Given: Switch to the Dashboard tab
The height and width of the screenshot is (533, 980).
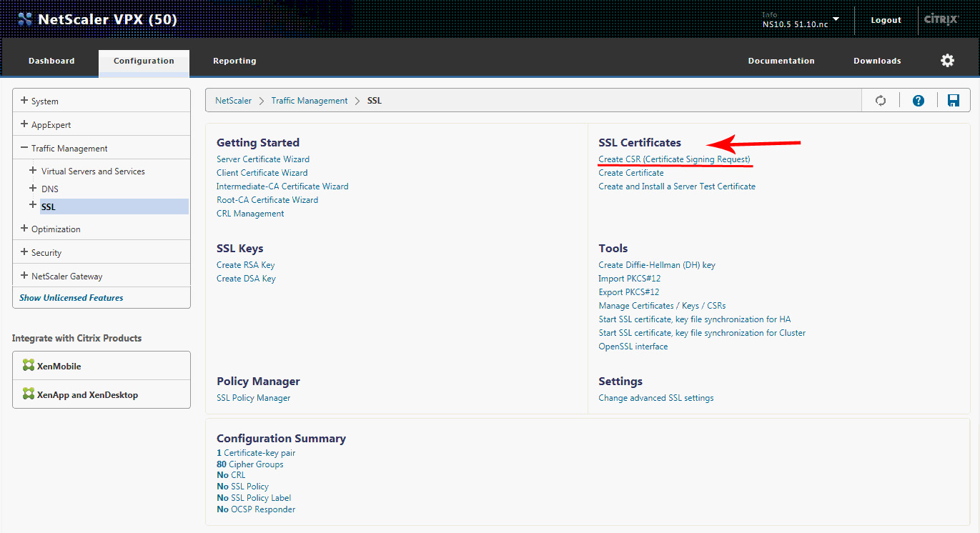Looking at the screenshot, I should point(51,61).
